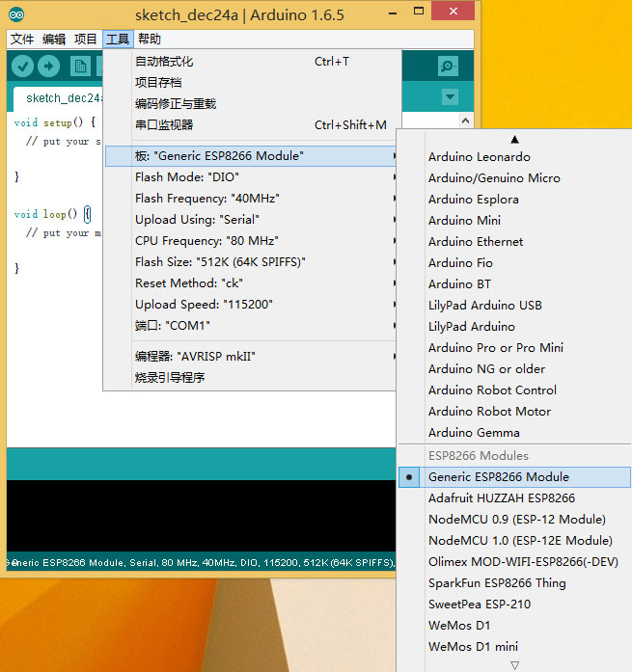Image resolution: width=632 pixels, height=672 pixels.
Task: Select 自动格式化 menu entry
Action: [x=251, y=62]
